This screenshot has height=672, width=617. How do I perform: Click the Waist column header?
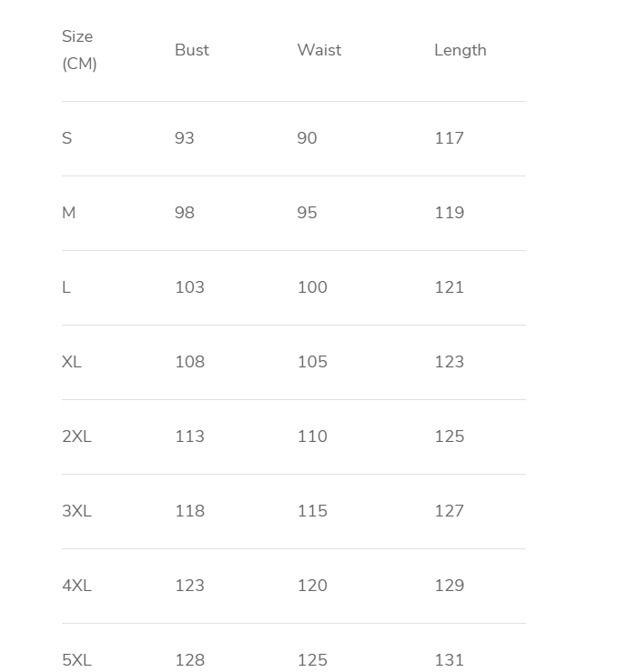click(319, 50)
